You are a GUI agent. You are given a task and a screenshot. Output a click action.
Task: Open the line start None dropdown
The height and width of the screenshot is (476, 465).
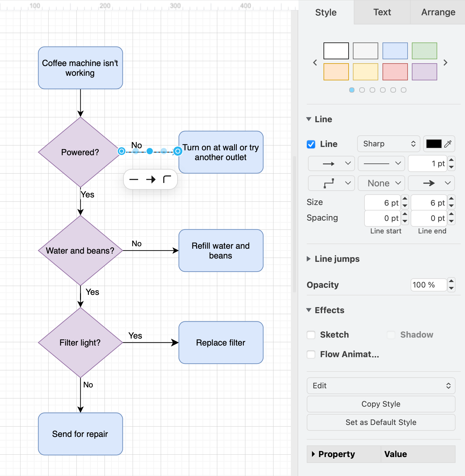(381, 183)
